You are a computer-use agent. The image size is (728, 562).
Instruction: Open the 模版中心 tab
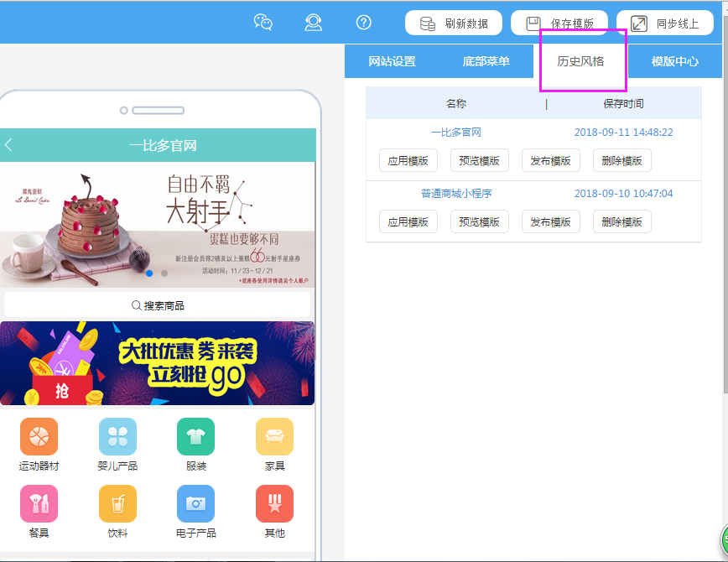click(x=674, y=61)
